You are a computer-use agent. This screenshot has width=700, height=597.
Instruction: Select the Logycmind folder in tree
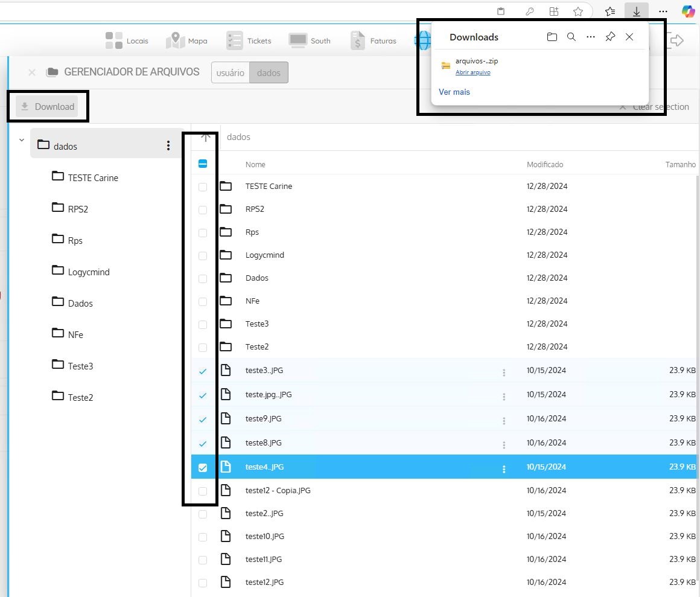coord(88,272)
